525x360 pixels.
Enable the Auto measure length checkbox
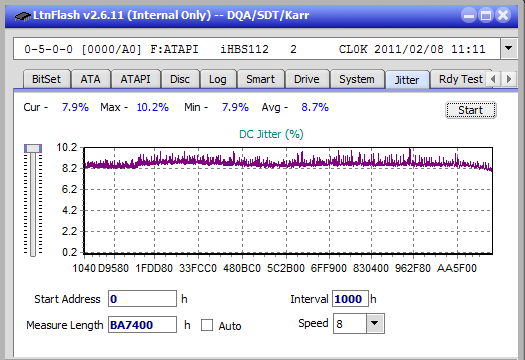207,325
